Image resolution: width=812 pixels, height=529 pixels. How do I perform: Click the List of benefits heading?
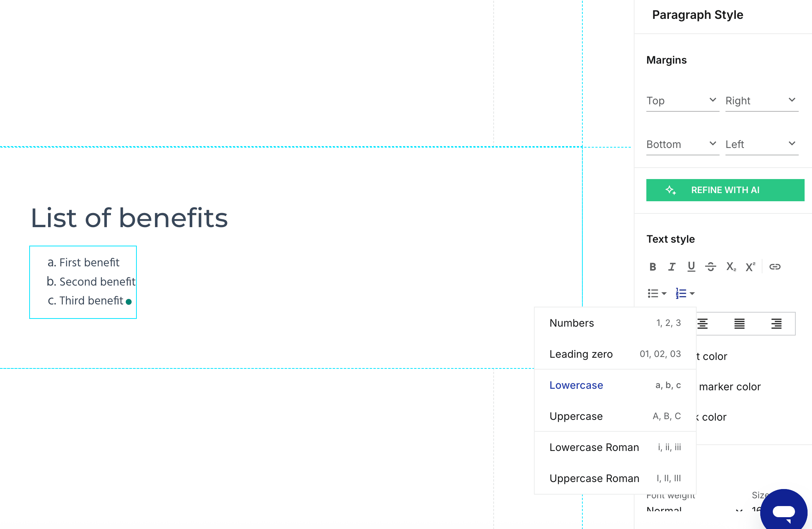coord(129,218)
